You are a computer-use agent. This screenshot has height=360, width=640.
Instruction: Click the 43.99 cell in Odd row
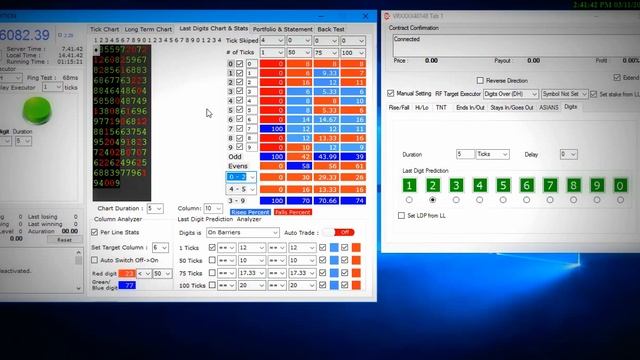click(326, 157)
